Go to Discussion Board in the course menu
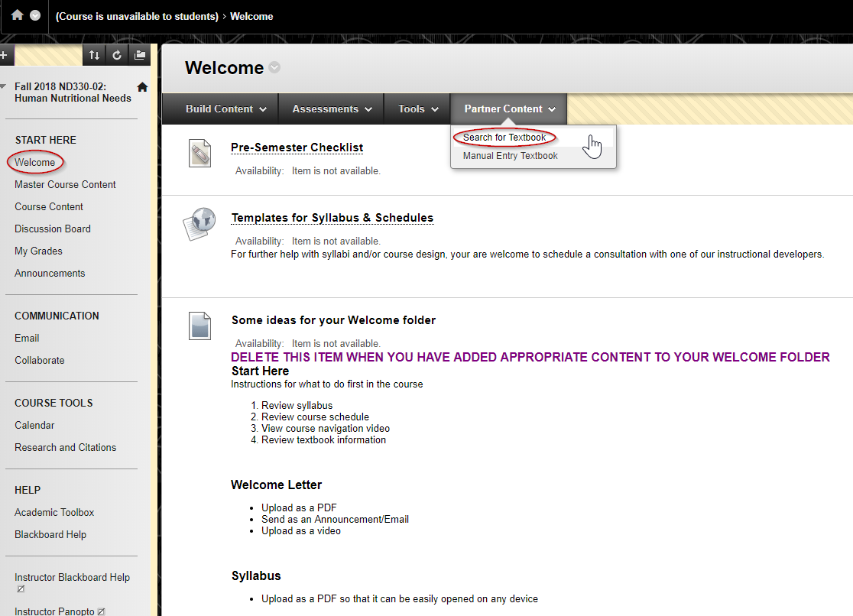The image size is (853, 616). pyautogui.click(x=52, y=229)
